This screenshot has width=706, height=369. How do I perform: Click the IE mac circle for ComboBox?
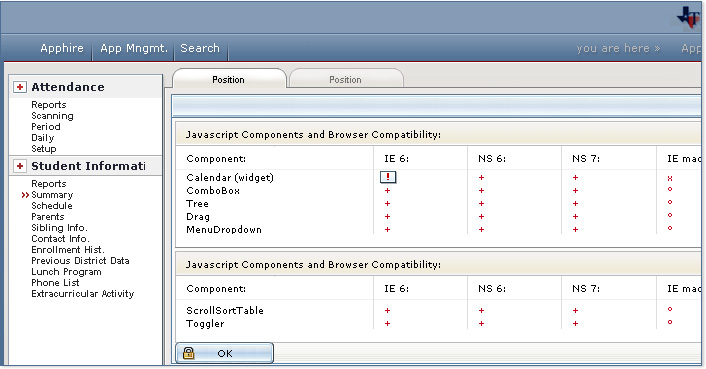[670, 189]
